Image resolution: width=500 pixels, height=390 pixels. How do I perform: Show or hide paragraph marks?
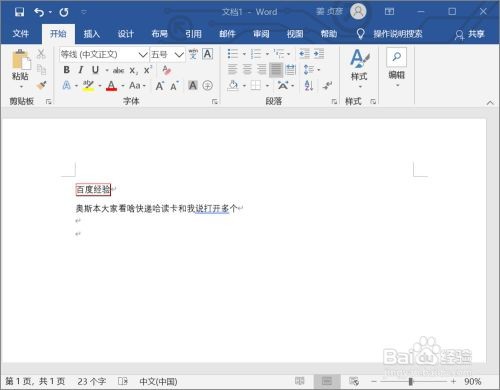[x=327, y=86]
